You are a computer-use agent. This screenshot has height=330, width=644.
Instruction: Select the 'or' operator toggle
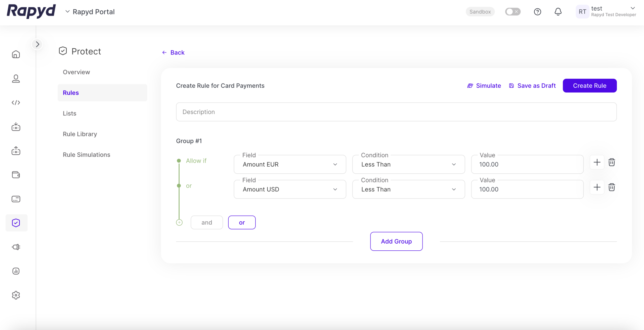coord(242,222)
